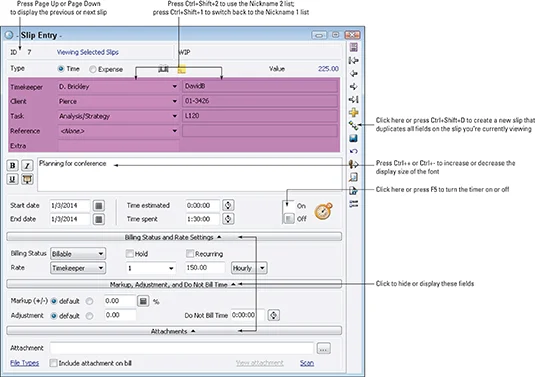The height and width of the screenshot is (377, 535).
Task: Create a new slip with plus icon
Action: tap(354, 112)
